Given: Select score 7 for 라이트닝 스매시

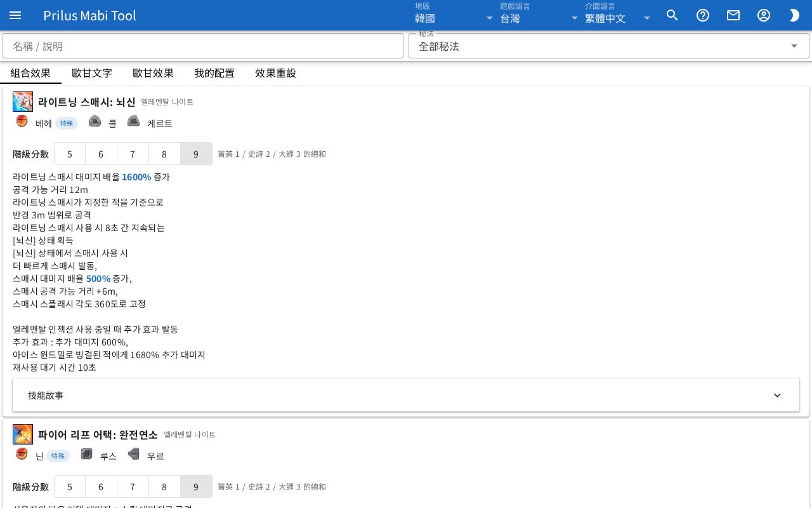Looking at the screenshot, I should (x=133, y=154).
